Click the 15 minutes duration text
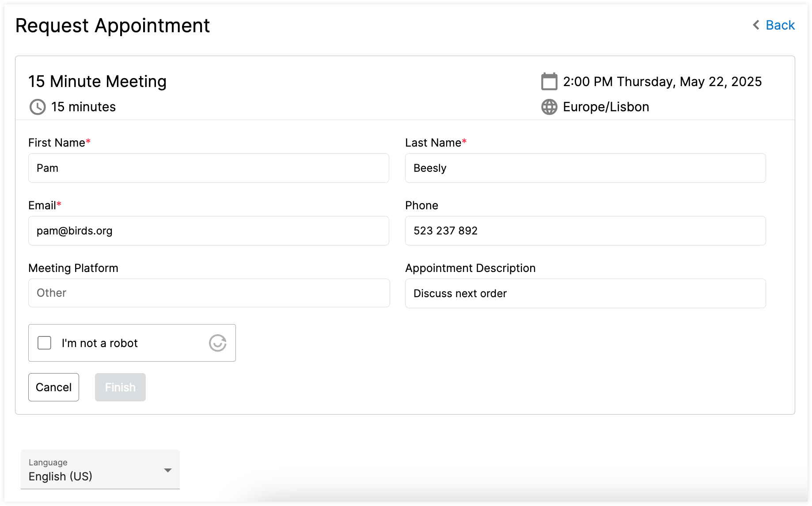Viewport: 812px width, 506px height. [83, 107]
